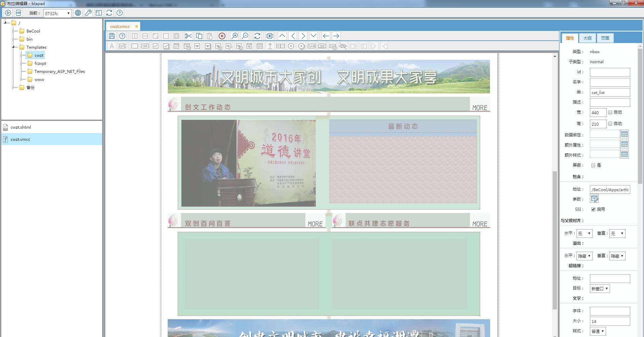Select the cwzt.shtml file in list
The width and height of the screenshot is (644, 337).
[21, 127]
